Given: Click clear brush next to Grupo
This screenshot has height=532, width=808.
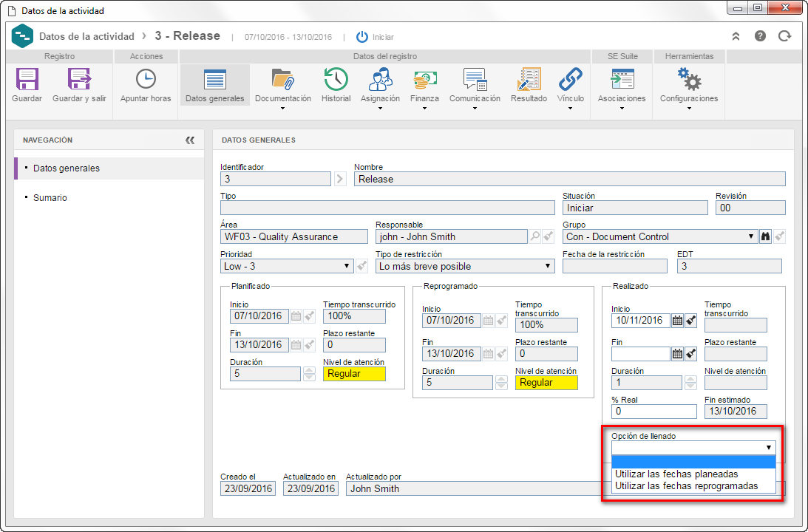Looking at the screenshot, I should point(779,236).
